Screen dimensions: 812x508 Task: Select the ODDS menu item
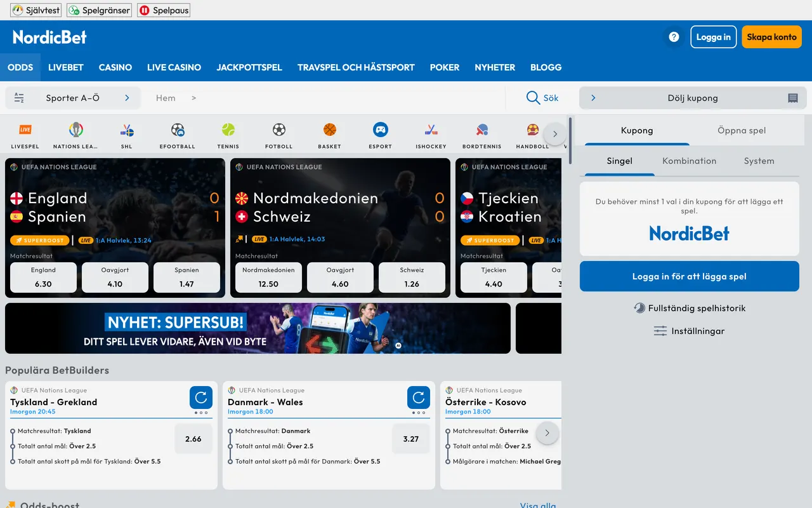click(x=20, y=67)
